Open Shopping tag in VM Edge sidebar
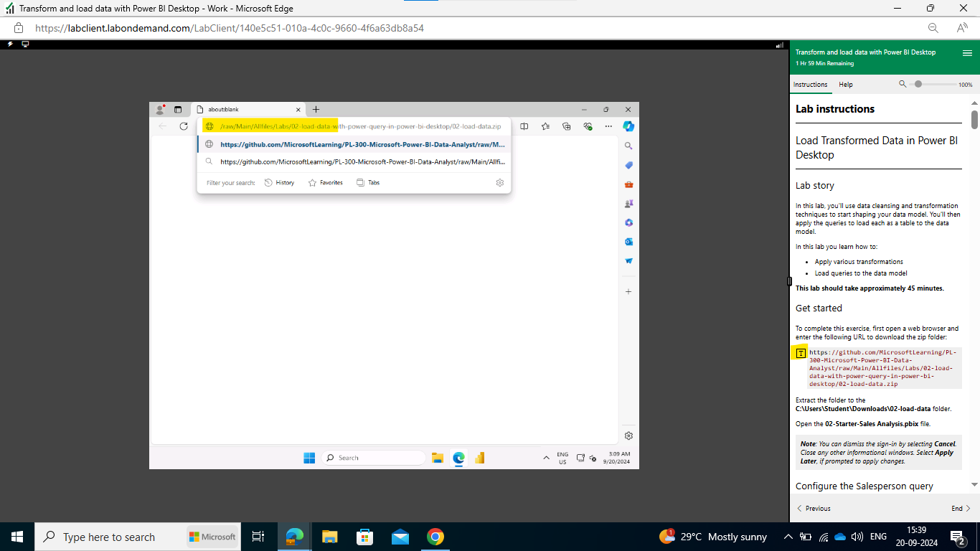 [628, 165]
